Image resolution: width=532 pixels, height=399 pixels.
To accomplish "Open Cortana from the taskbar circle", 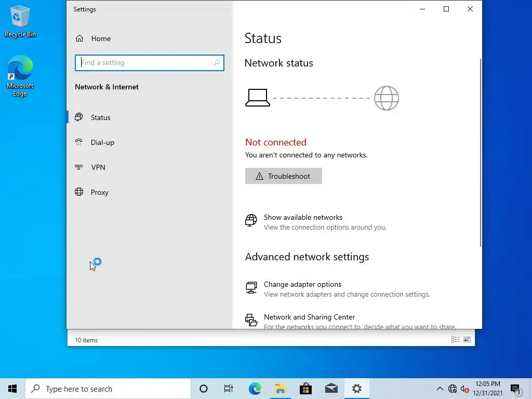I will click(204, 389).
